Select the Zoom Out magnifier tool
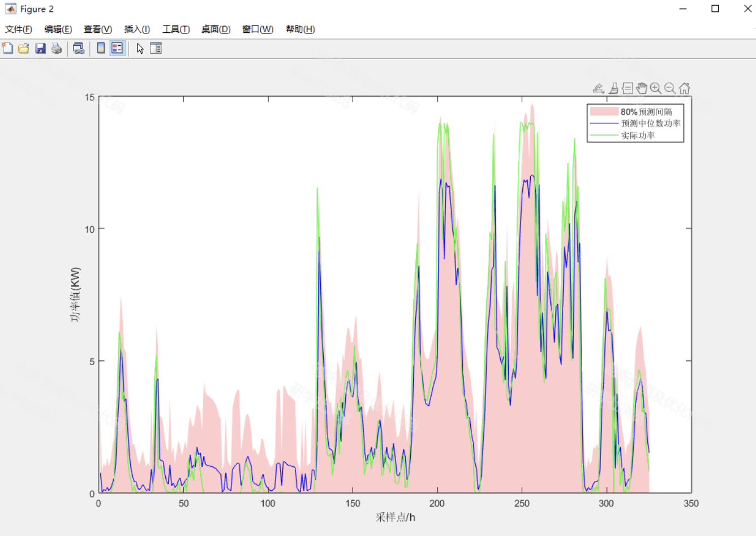This screenshot has width=756, height=536. click(670, 88)
